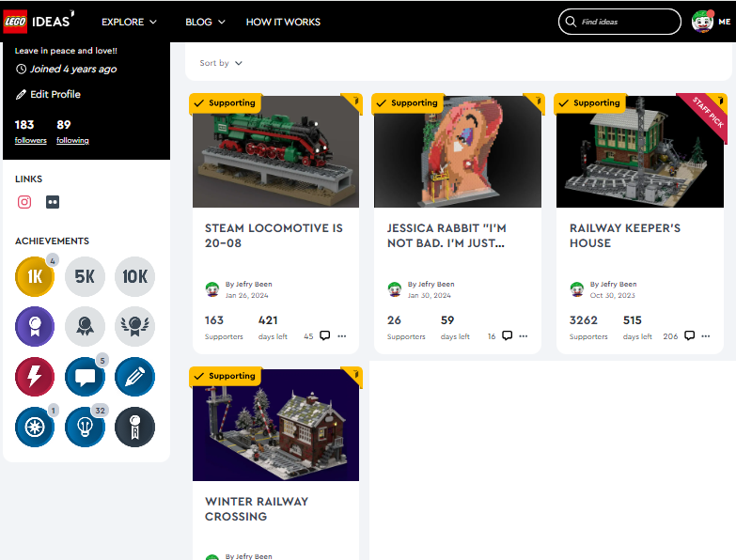This screenshot has height=560, width=736.
Task: Open Winter Railway Crossing title
Action: [257, 509]
